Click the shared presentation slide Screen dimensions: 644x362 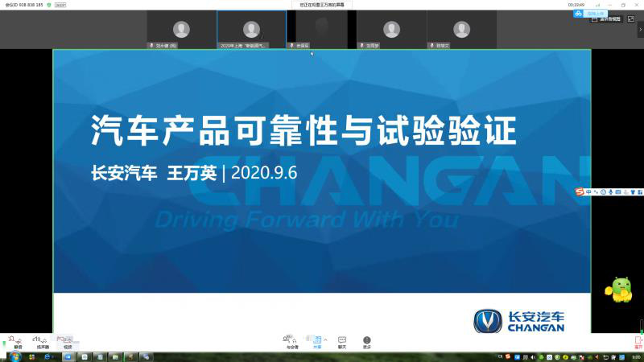click(322, 191)
